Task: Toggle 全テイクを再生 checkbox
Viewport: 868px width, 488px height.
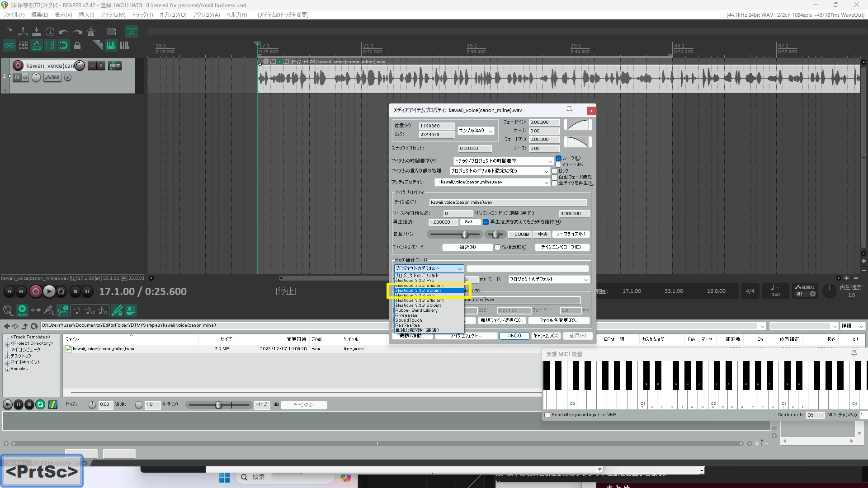Action: (x=555, y=183)
